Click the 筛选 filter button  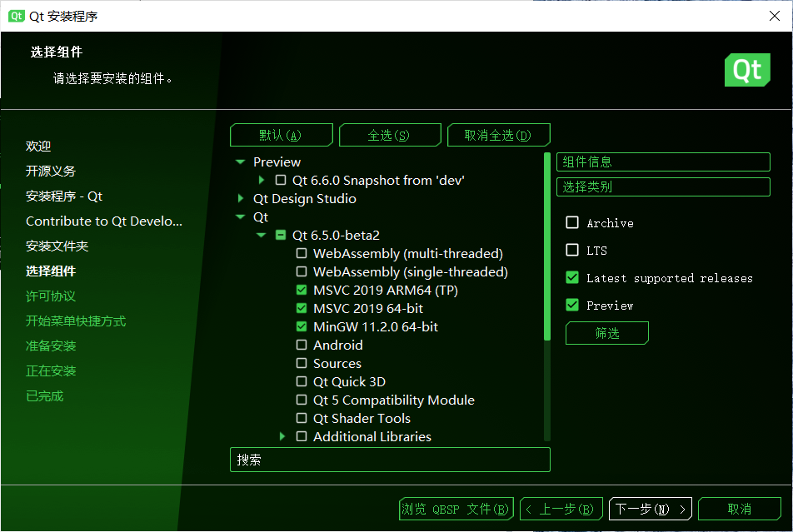607,333
